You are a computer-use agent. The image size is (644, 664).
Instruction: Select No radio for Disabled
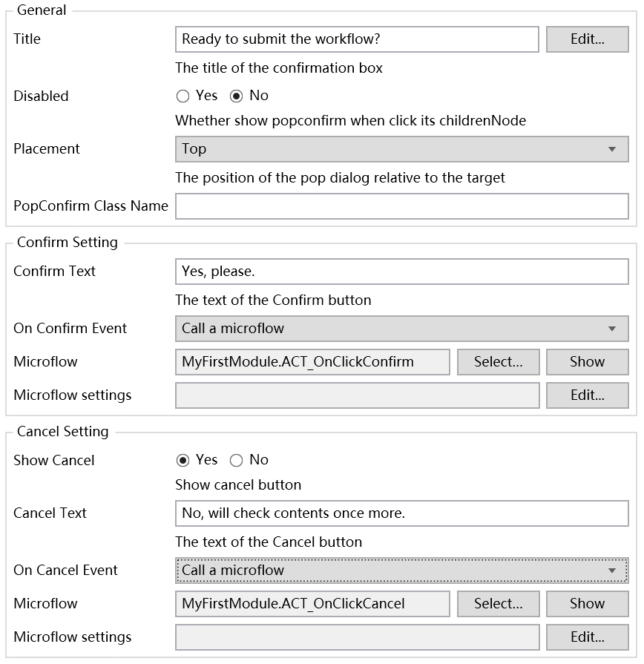click(x=237, y=96)
